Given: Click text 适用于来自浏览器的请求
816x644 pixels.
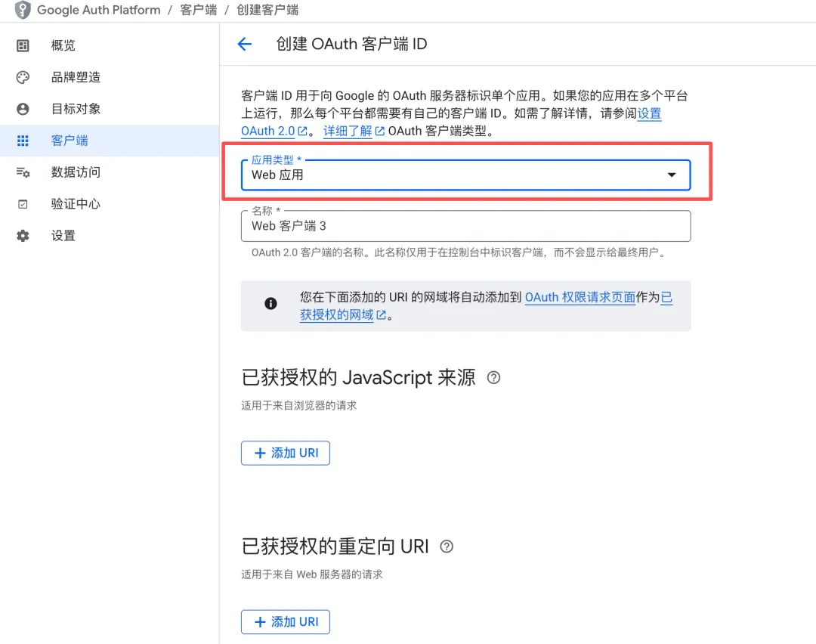Looking at the screenshot, I should [x=298, y=406].
